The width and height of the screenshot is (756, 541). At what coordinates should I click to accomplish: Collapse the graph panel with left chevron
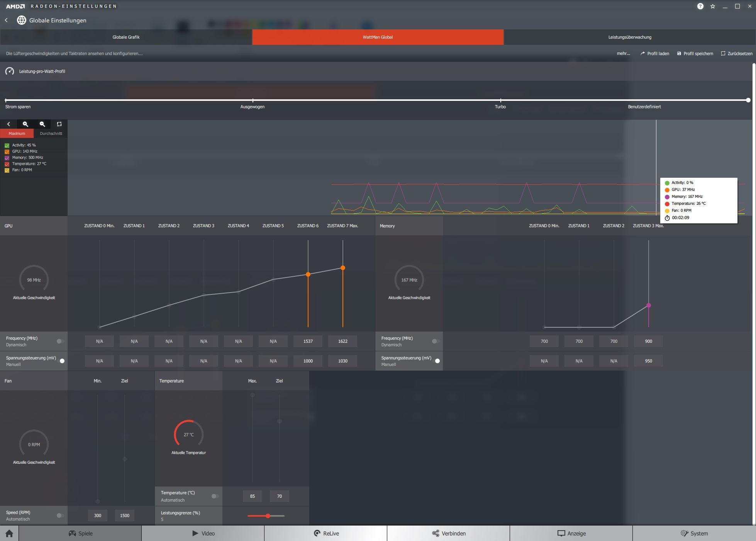pyautogui.click(x=8, y=124)
